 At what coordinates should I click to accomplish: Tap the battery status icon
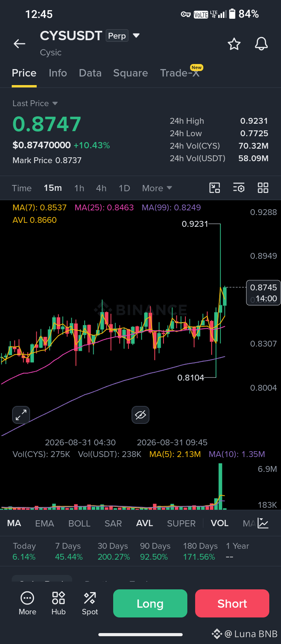(x=232, y=14)
